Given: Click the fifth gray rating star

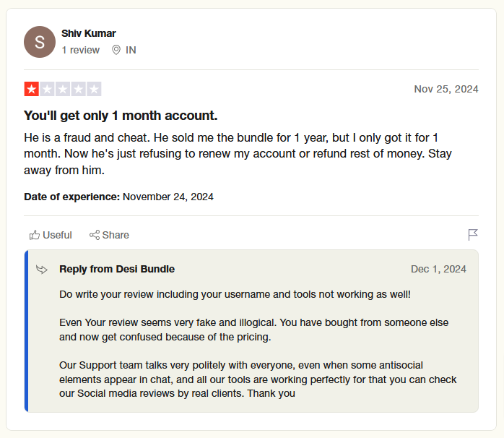Looking at the screenshot, I should [x=94, y=89].
